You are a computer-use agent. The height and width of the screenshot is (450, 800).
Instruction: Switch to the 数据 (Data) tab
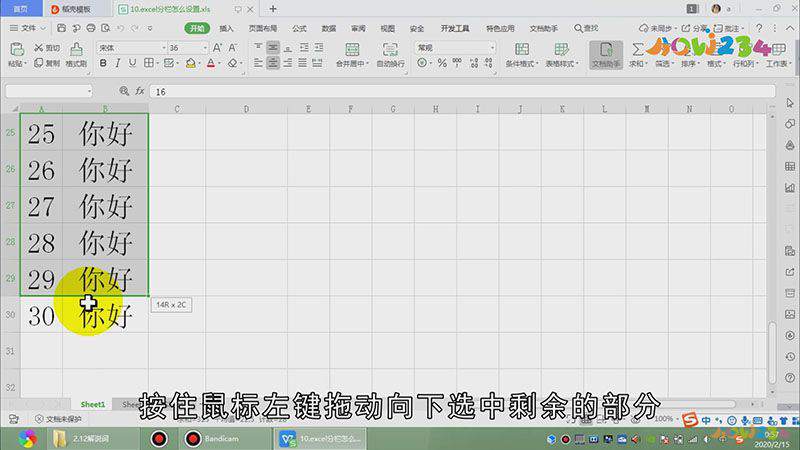(329, 29)
